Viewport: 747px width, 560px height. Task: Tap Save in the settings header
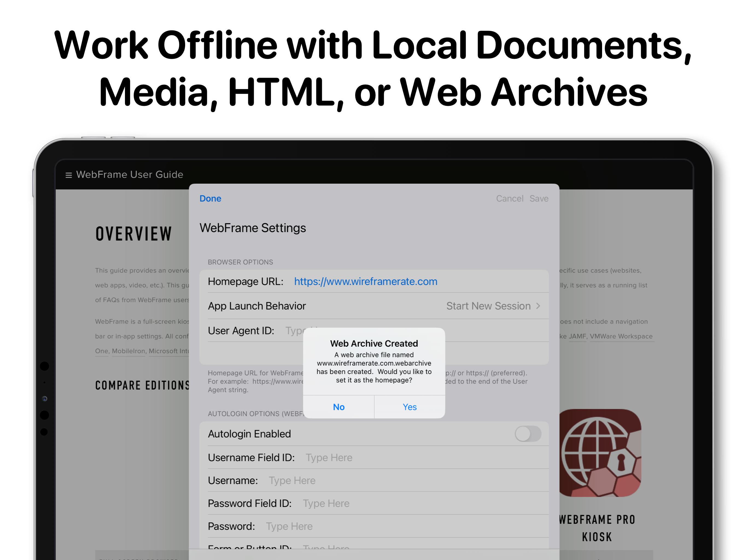point(539,199)
